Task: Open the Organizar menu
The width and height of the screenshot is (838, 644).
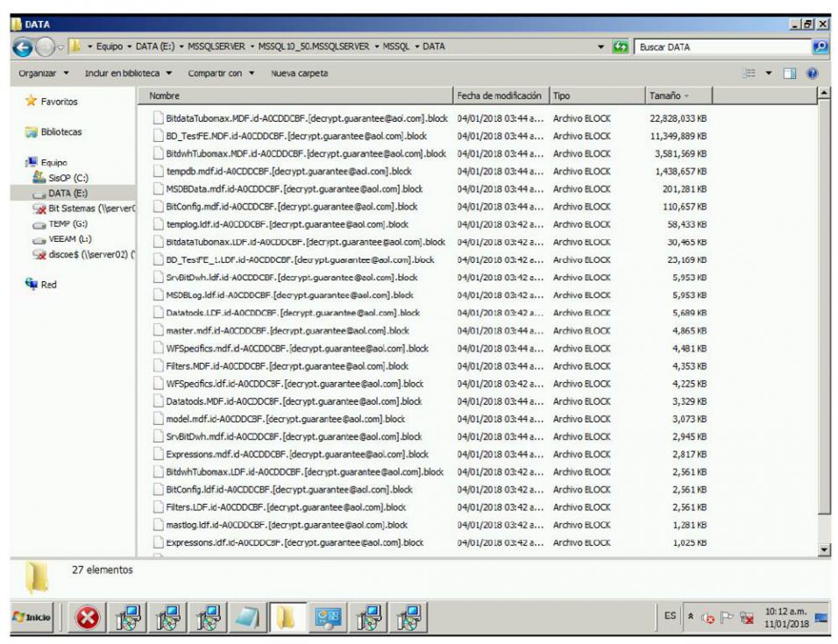Action: (x=44, y=73)
